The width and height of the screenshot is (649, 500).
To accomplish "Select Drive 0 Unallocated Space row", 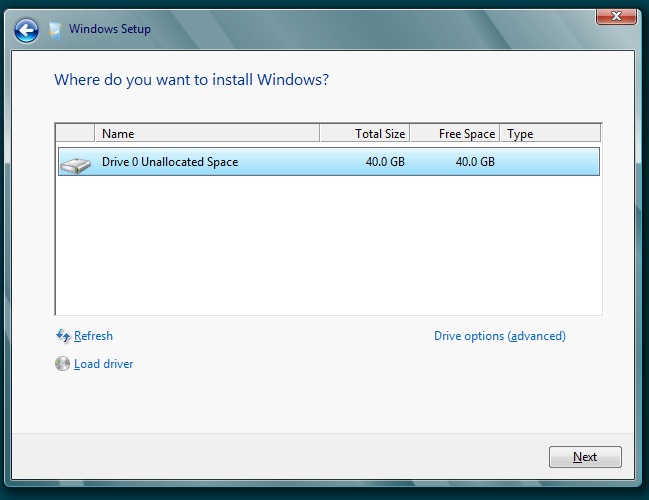I will point(329,161).
